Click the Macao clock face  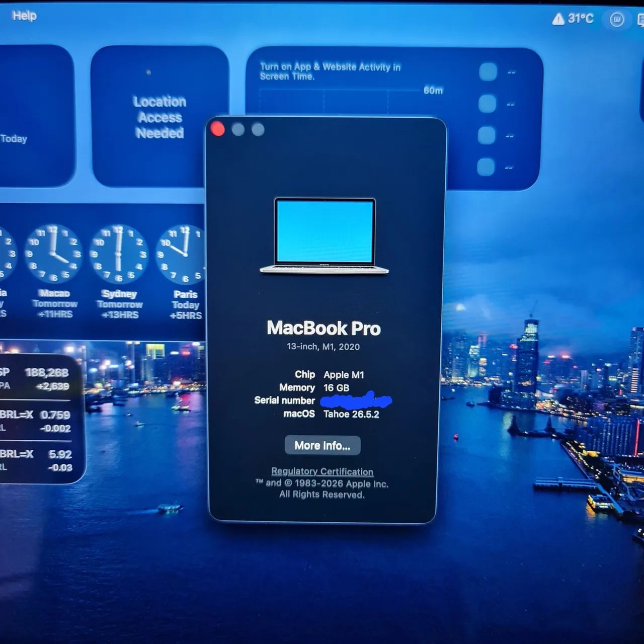pyautogui.click(x=53, y=254)
